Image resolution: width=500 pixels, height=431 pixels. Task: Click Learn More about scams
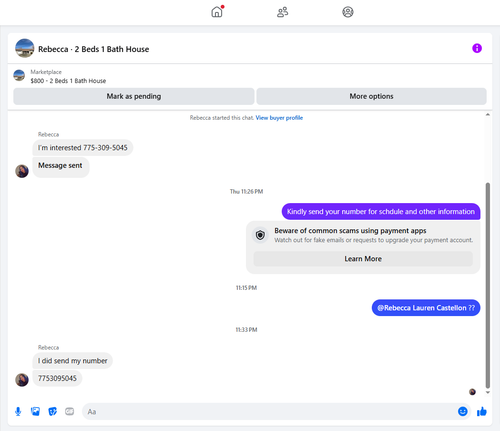point(363,259)
